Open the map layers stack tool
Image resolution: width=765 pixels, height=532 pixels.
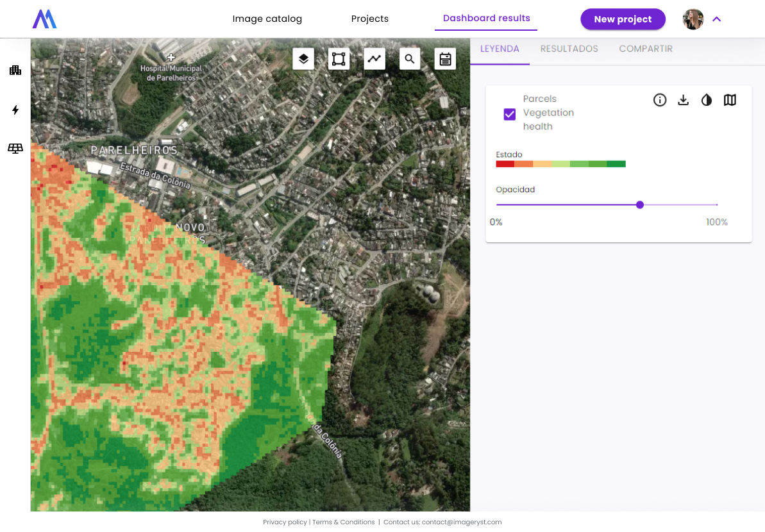tap(303, 59)
